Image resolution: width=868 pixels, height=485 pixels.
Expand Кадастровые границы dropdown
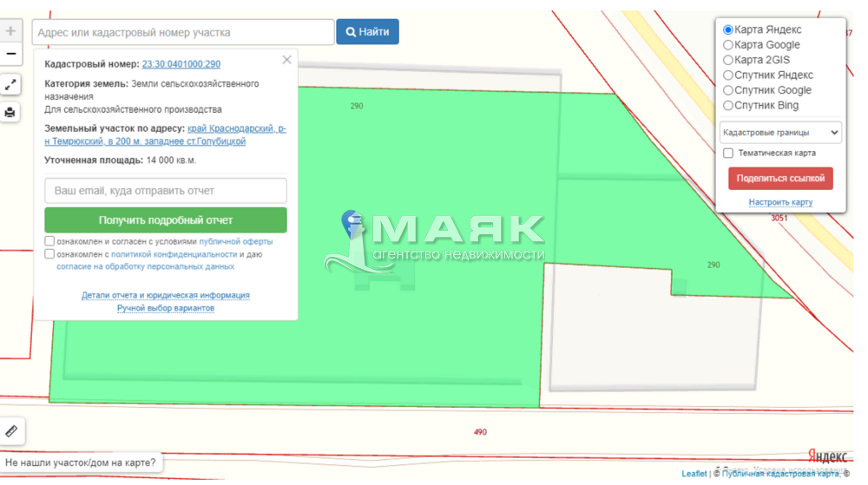tap(780, 133)
